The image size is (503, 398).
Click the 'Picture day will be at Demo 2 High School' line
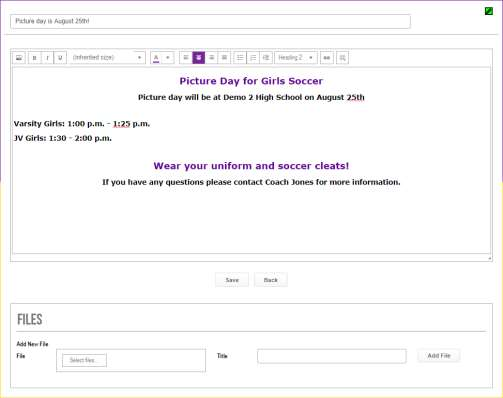(251, 97)
